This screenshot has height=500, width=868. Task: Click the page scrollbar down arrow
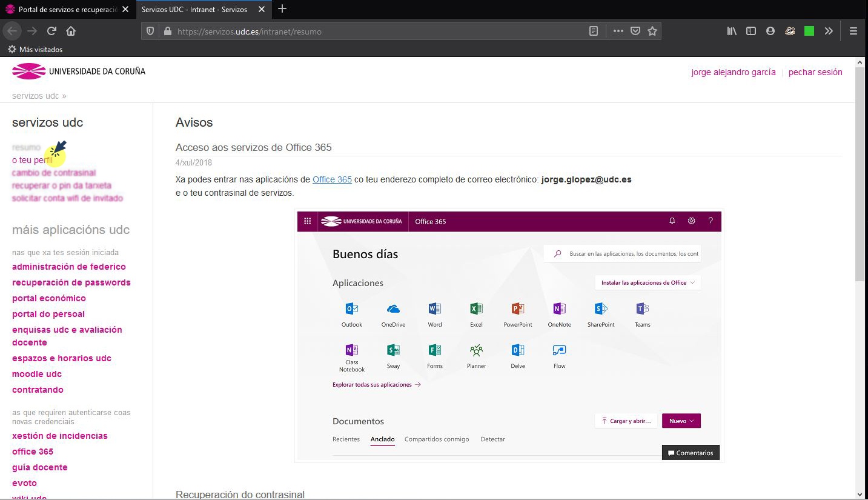point(860,495)
